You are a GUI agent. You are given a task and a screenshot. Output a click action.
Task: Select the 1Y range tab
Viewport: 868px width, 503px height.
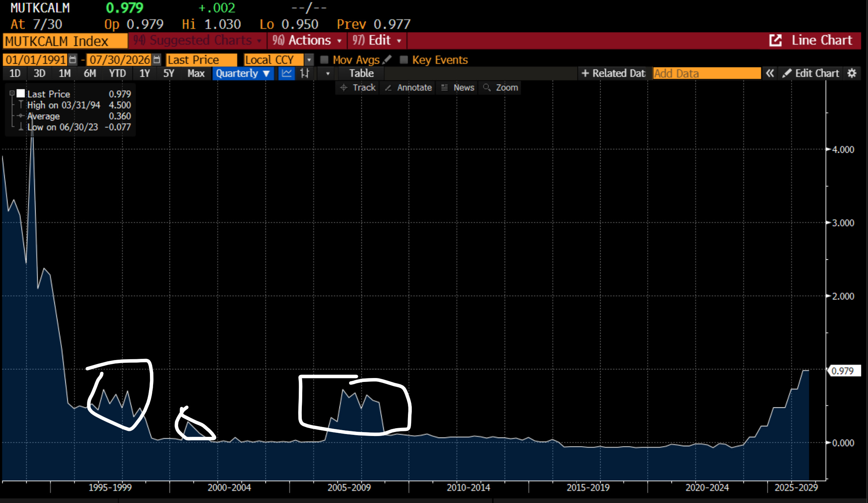click(144, 73)
